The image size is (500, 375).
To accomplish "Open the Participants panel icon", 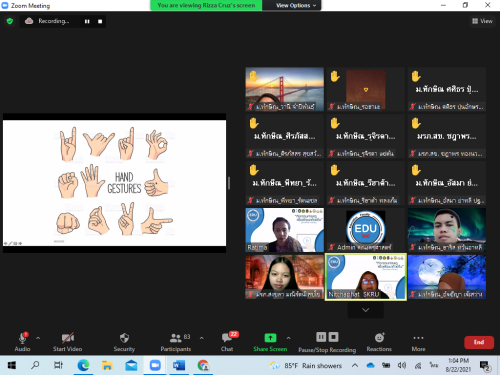I will coord(176,338).
